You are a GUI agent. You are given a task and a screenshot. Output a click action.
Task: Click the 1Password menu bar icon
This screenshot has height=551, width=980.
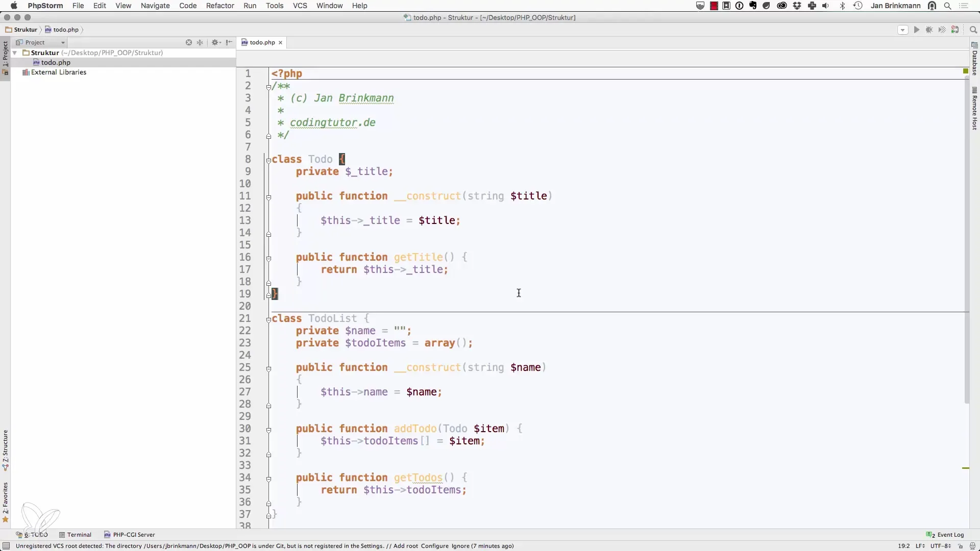pos(740,6)
